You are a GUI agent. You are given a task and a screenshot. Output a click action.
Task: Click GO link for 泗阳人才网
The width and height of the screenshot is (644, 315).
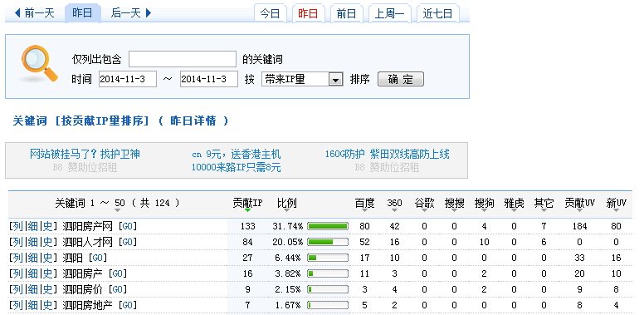127,242
